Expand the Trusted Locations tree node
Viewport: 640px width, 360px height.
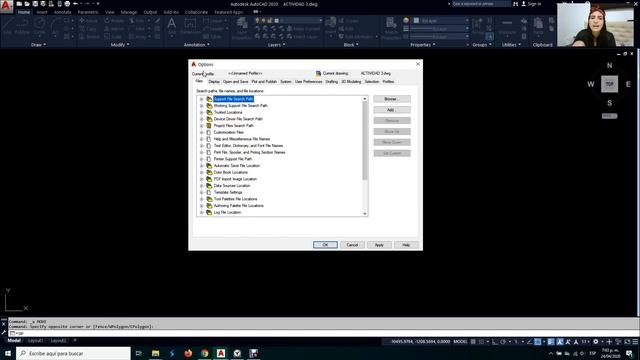coord(201,112)
